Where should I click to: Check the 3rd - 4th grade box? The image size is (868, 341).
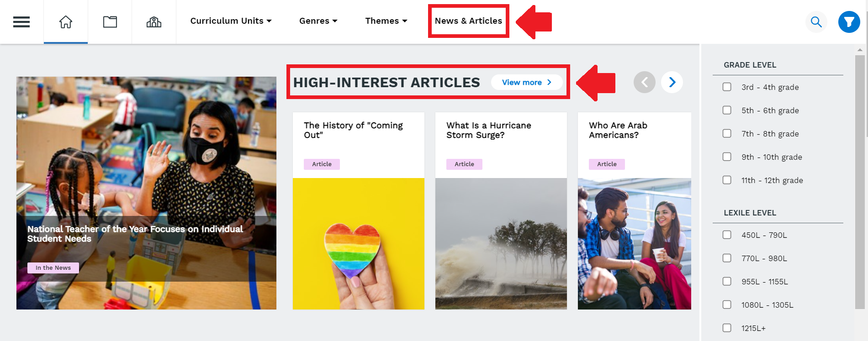point(727,87)
